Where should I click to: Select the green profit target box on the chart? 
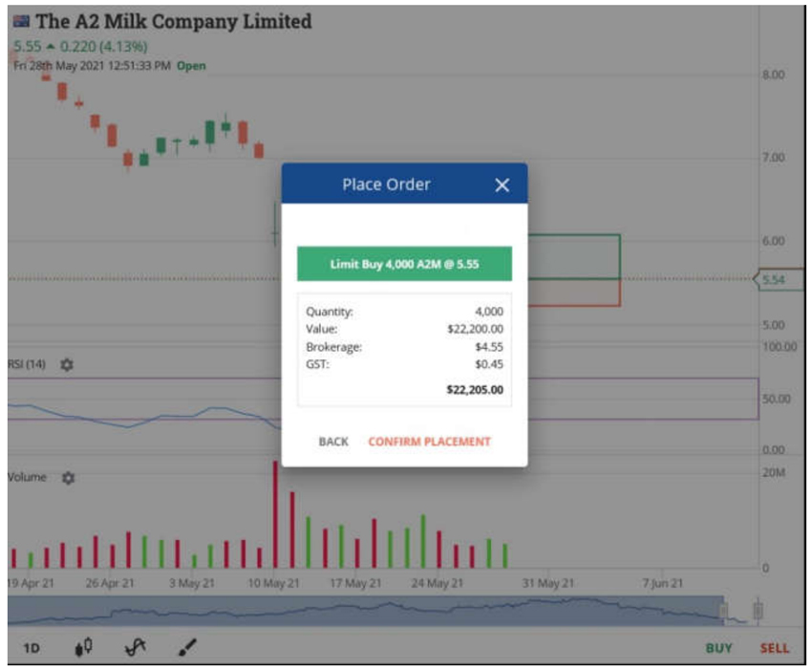click(x=574, y=257)
